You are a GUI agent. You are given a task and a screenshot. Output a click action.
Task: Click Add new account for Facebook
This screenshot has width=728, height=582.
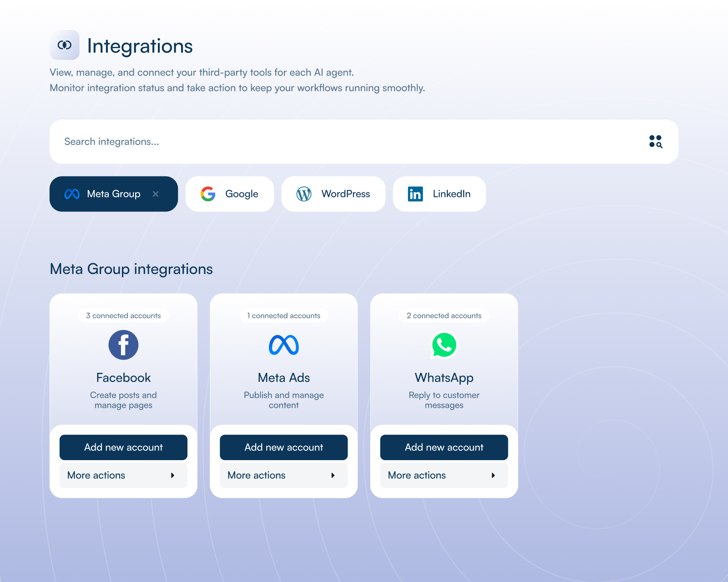click(123, 447)
